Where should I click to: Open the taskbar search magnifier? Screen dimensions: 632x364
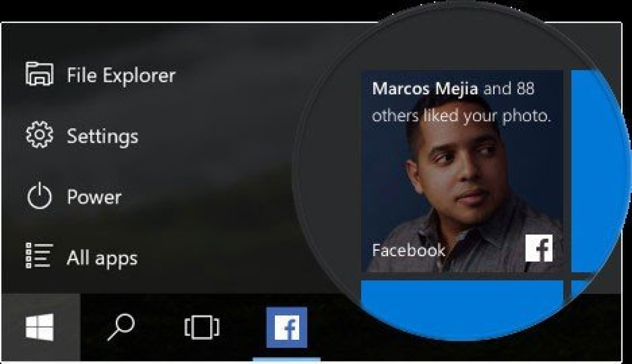121,328
